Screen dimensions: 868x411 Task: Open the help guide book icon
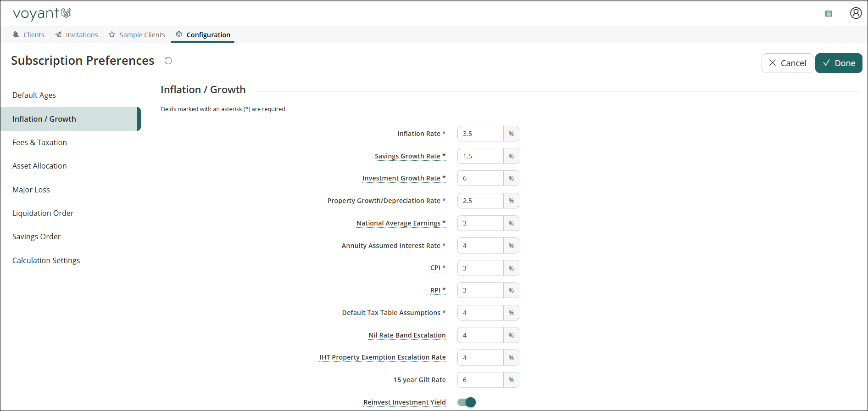point(829,14)
